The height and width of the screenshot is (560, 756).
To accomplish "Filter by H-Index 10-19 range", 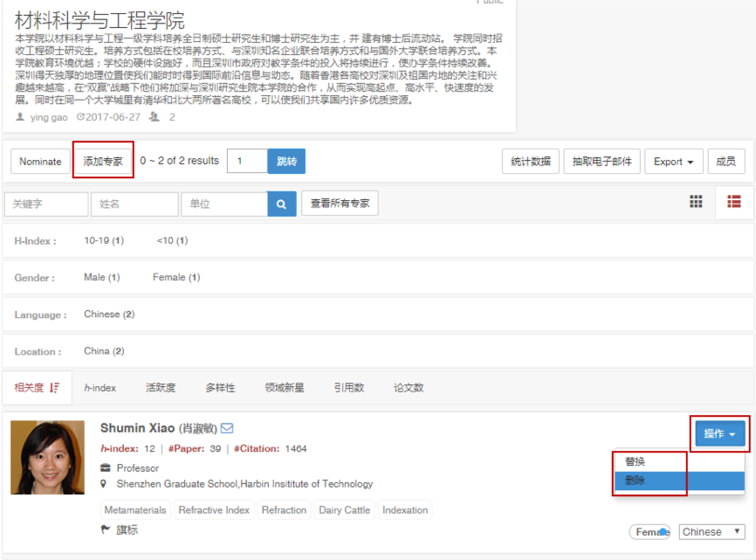I will [x=103, y=240].
